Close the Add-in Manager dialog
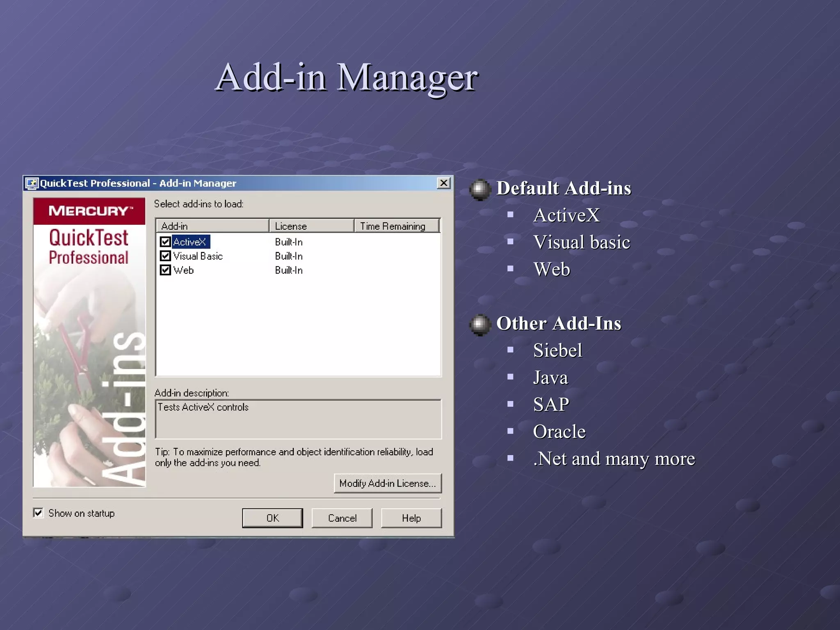The height and width of the screenshot is (630, 840). pyautogui.click(x=443, y=183)
